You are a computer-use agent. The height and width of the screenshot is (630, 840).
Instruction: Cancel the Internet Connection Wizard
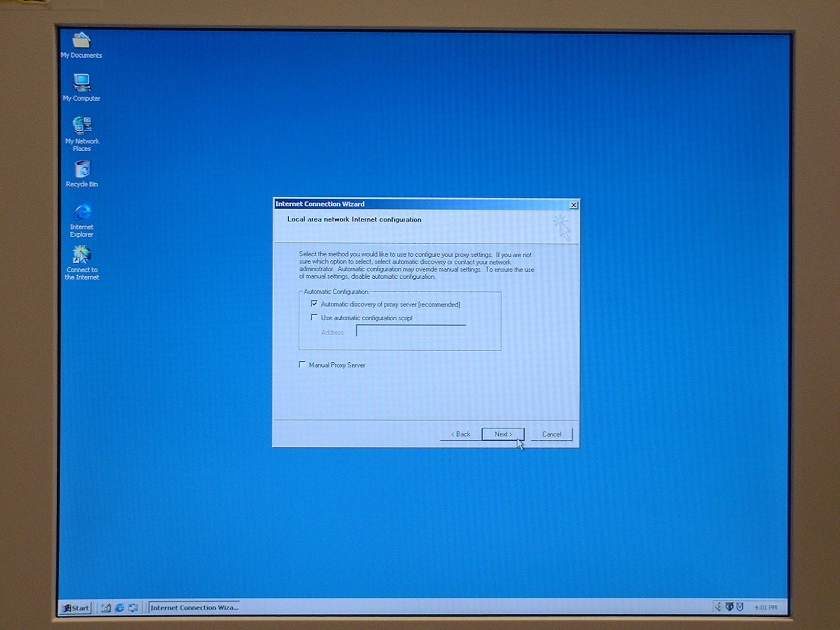[x=551, y=434]
